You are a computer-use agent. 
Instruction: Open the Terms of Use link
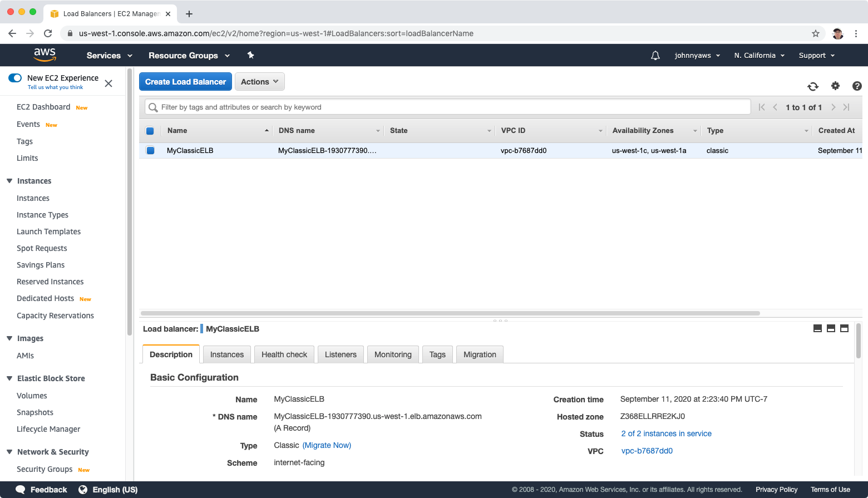830,490
